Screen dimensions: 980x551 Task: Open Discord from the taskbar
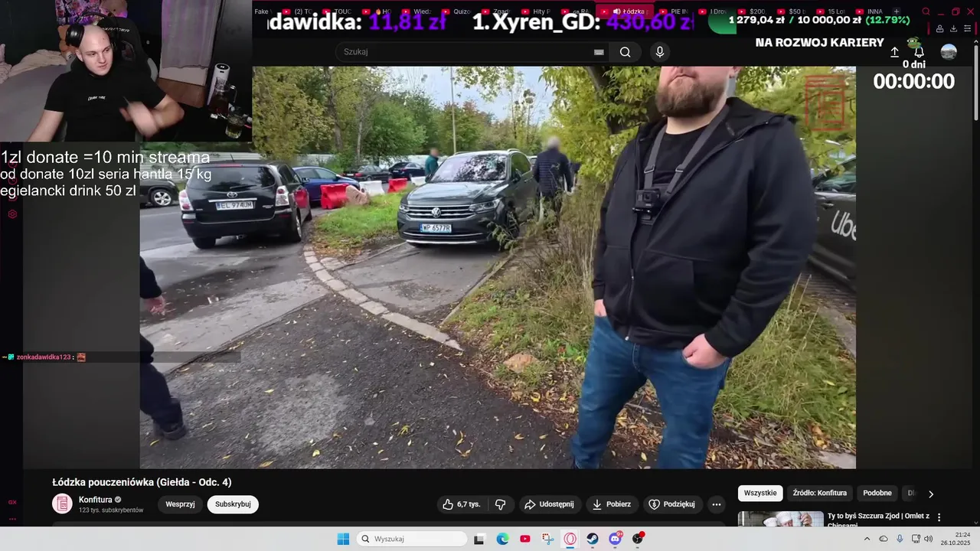[615, 539]
